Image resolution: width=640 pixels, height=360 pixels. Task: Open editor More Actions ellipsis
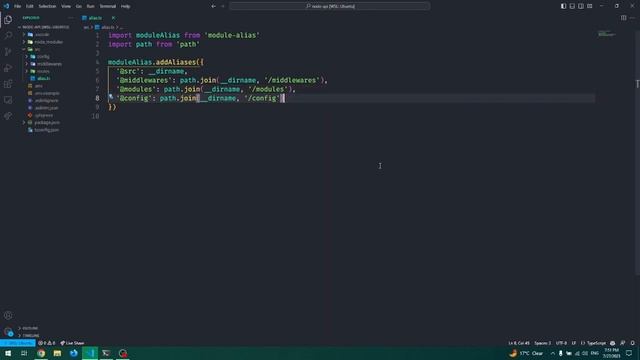(632, 18)
